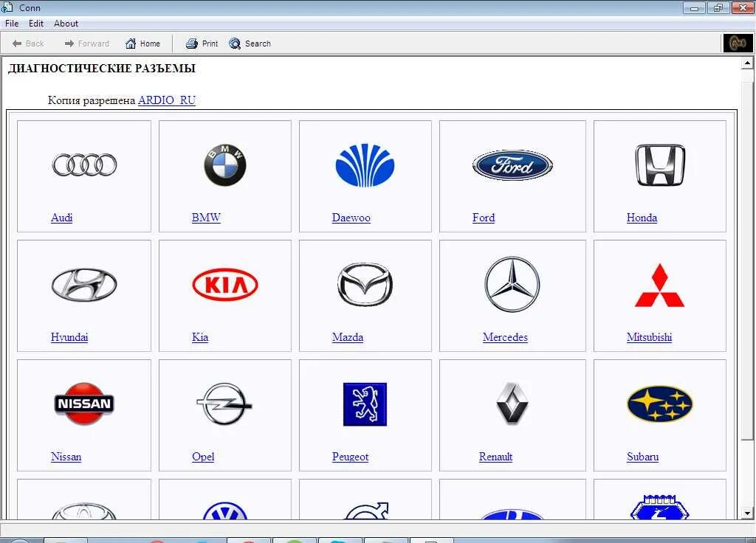Image resolution: width=756 pixels, height=543 pixels.
Task: Open the Nissan text link
Action: [66, 457]
